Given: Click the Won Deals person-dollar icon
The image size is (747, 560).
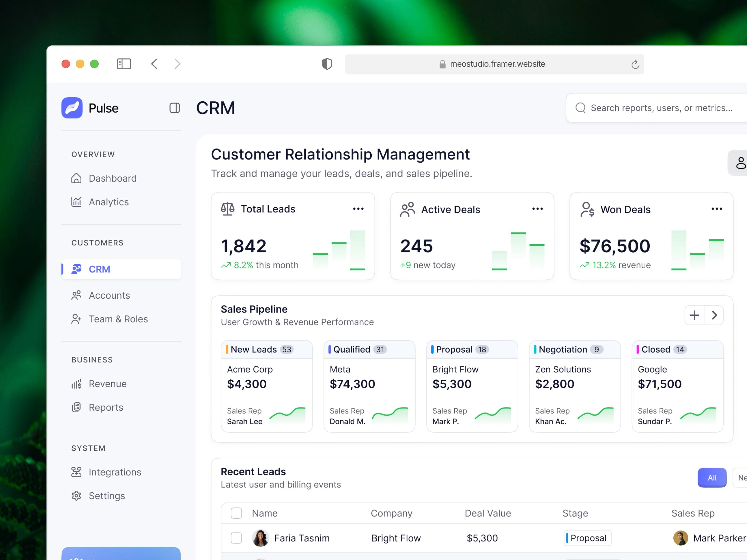Looking at the screenshot, I should [587, 209].
